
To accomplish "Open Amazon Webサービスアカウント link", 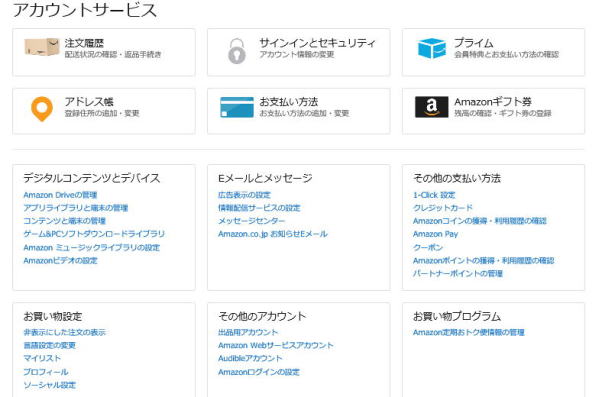I will click(276, 346).
